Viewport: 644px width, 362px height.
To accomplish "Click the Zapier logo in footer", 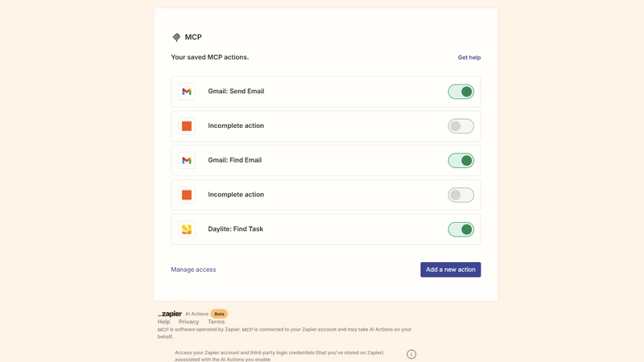I will pos(170,314).
